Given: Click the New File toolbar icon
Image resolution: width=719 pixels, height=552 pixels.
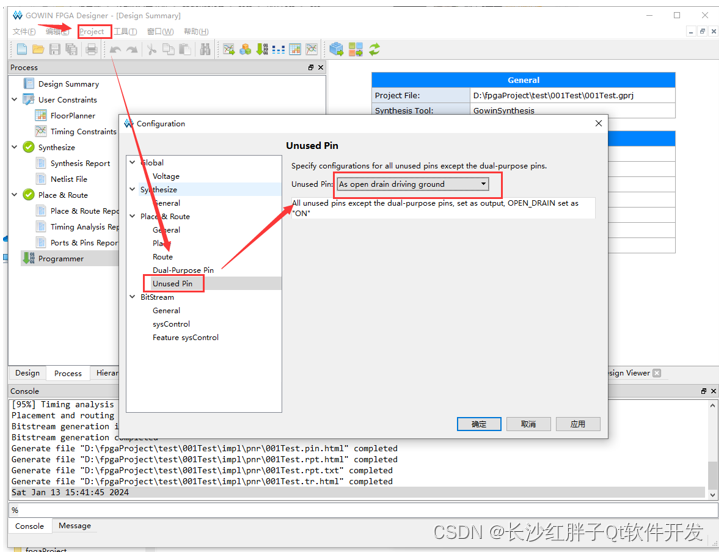Looking at the screenshot, I should coord(22,49).
